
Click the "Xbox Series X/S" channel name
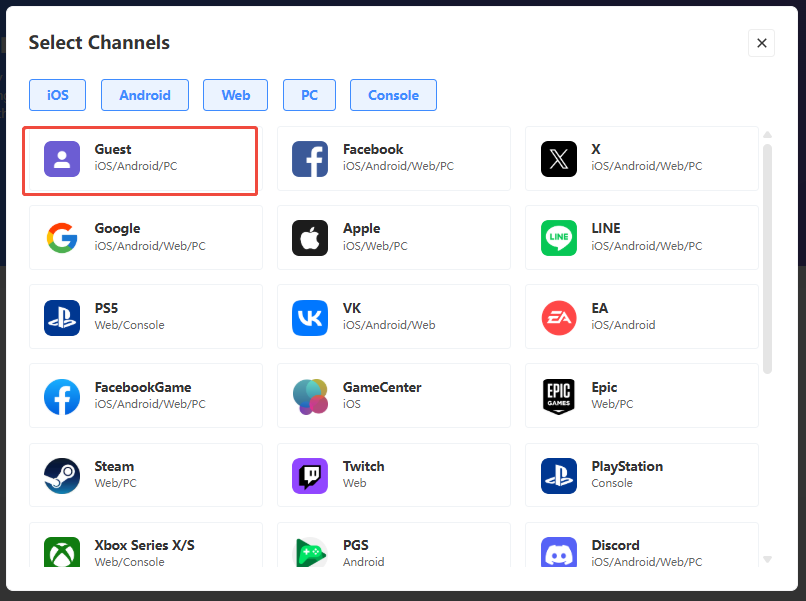coord(144,545)
